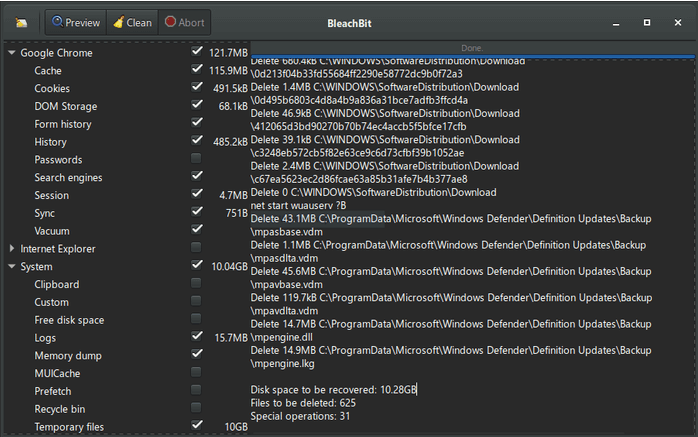
Task: Select the DOM Storage tree item
Action: (x=66, y=106)
